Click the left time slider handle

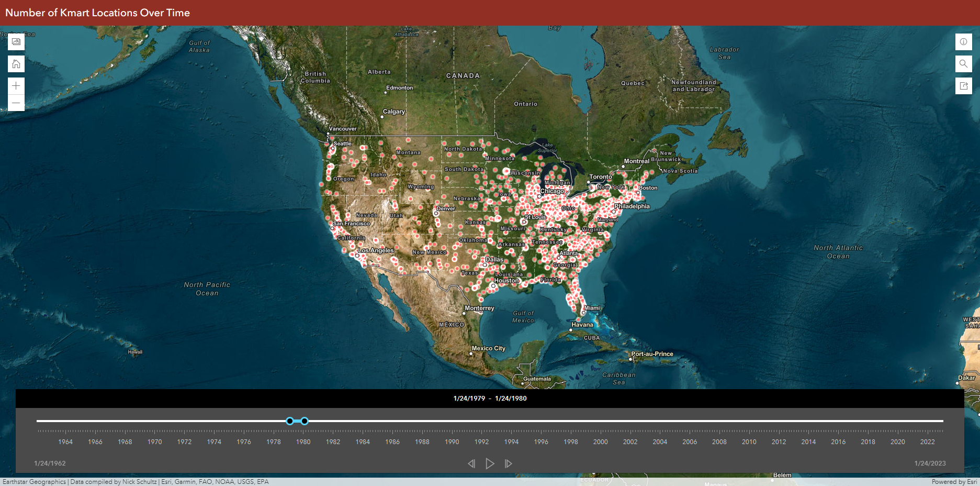point(290,421)
